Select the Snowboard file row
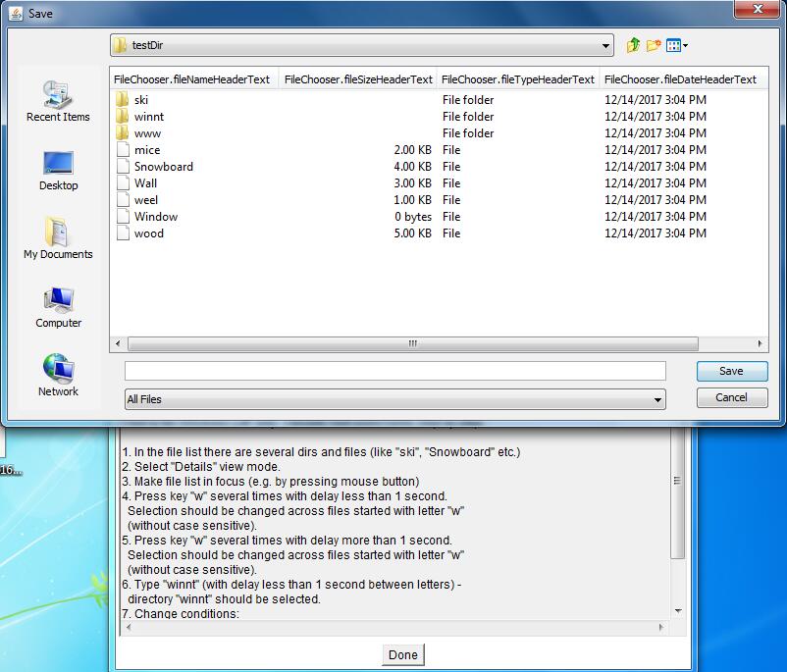Screen dimensions: 787x672 pos(163,167)
